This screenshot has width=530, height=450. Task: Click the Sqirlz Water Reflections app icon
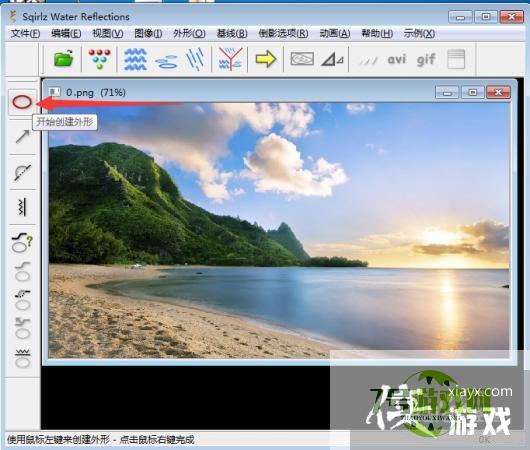tap(13, 16)
